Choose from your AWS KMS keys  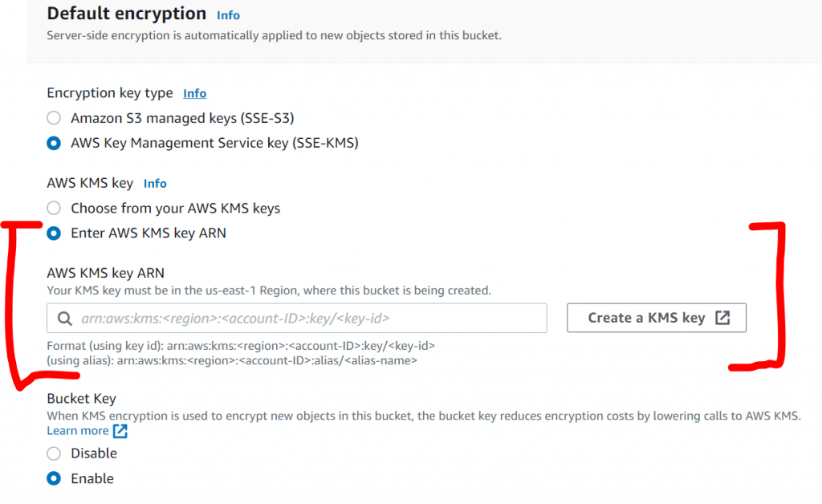(54, 208)
